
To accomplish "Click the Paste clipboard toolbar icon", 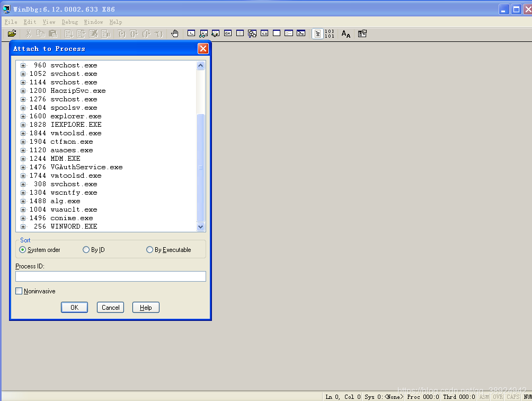I will click(52, 33).
